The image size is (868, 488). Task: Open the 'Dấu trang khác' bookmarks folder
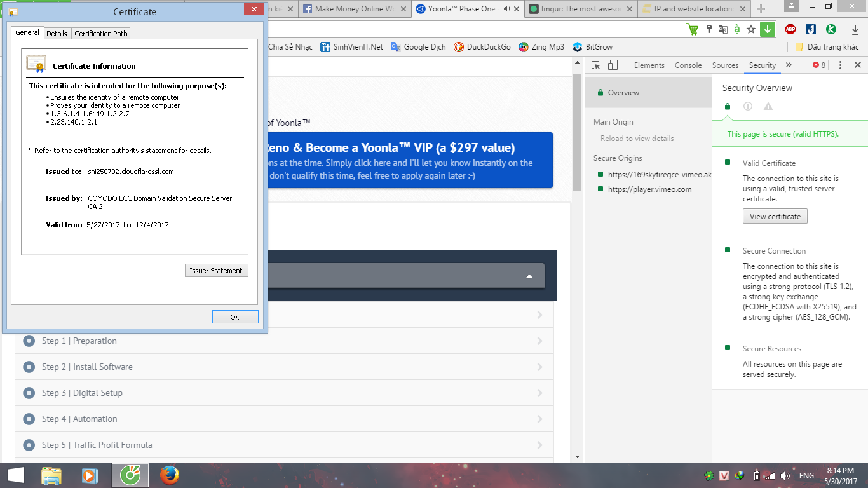point(827,47)
